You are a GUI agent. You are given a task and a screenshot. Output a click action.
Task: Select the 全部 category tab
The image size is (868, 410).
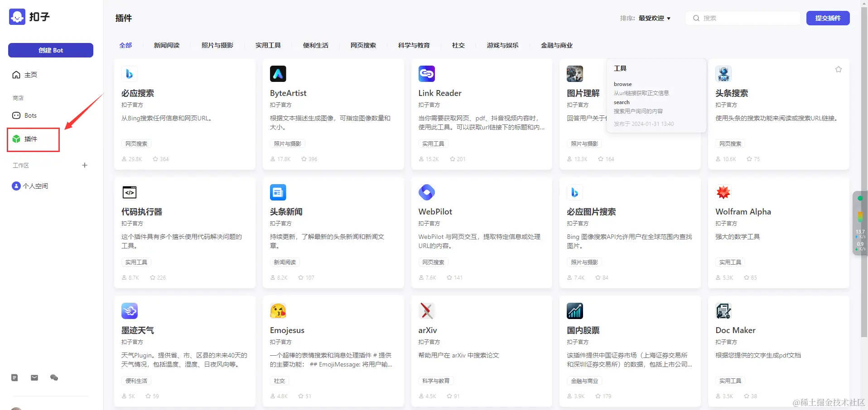(125, 45)
